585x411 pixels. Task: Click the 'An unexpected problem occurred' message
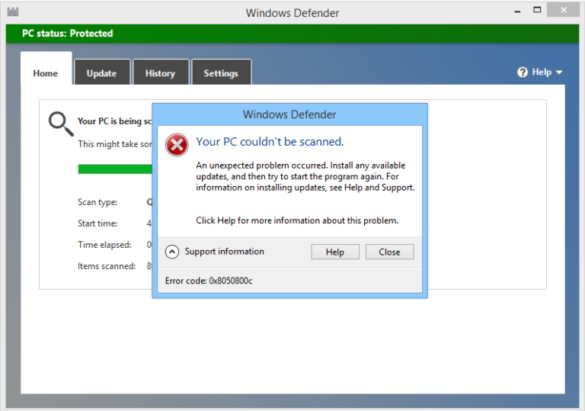305,176
